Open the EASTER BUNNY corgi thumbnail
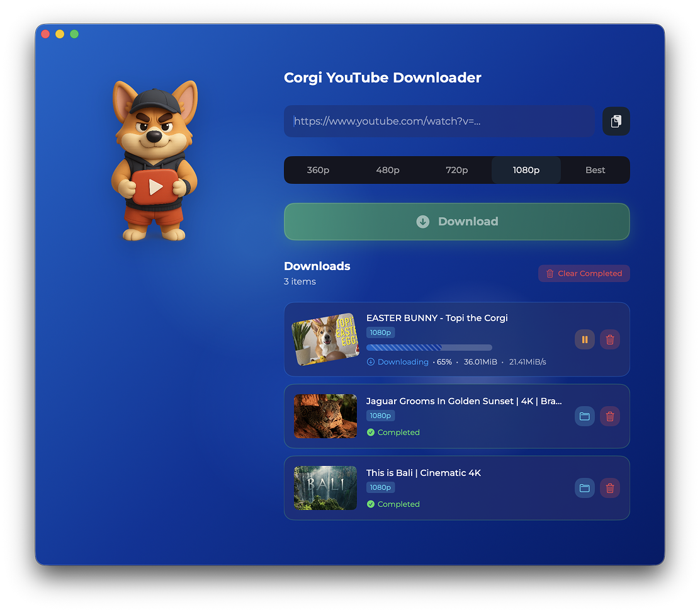This screenshot has width=700, height=612. 325,339
